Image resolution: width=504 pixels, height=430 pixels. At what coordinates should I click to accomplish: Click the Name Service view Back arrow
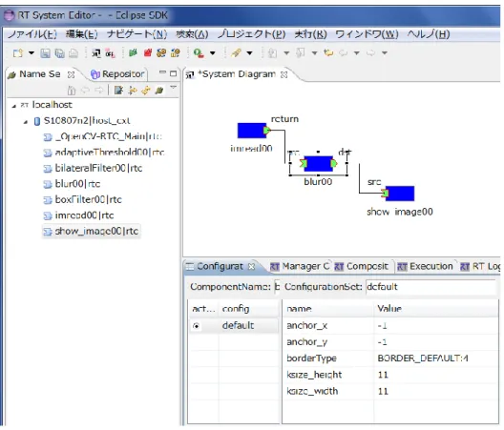coord(86,91)
